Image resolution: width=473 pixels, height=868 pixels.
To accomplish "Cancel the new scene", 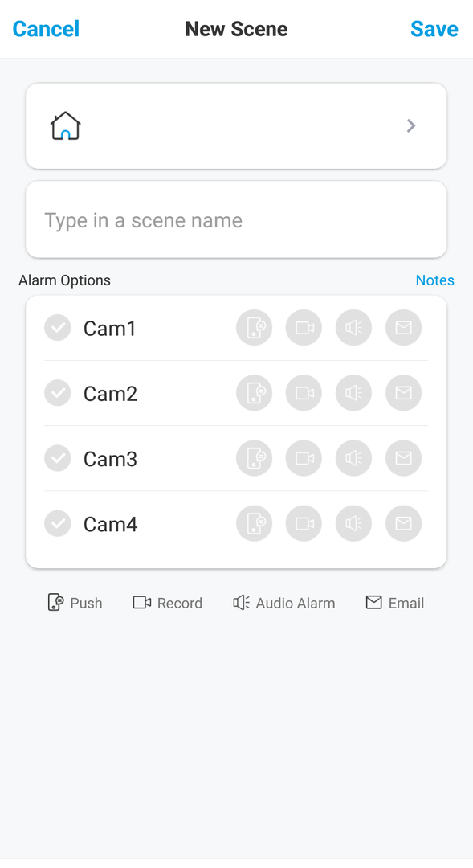I will click(x=46, y=29).
